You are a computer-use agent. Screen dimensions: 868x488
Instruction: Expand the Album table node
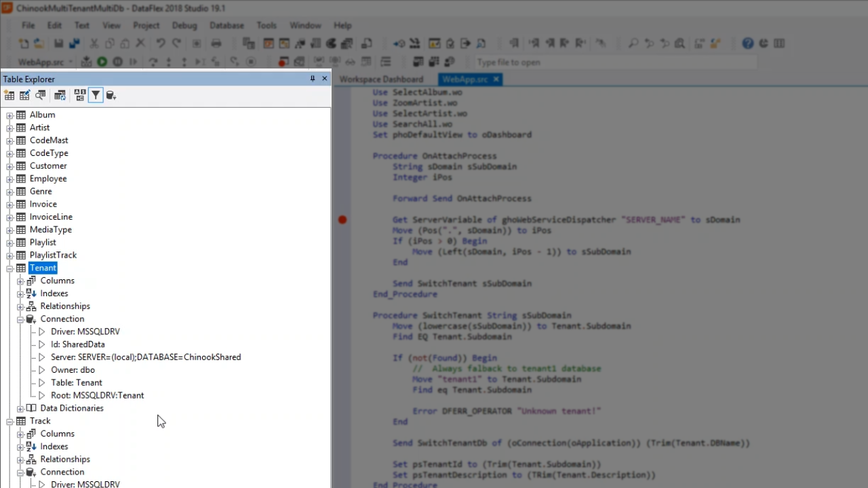pos(9,115)
